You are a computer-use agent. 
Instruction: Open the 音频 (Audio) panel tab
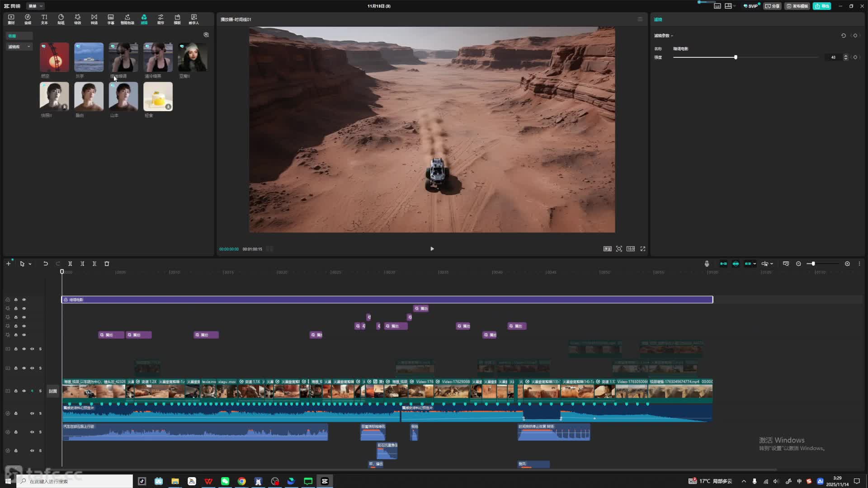click(28, 19)
